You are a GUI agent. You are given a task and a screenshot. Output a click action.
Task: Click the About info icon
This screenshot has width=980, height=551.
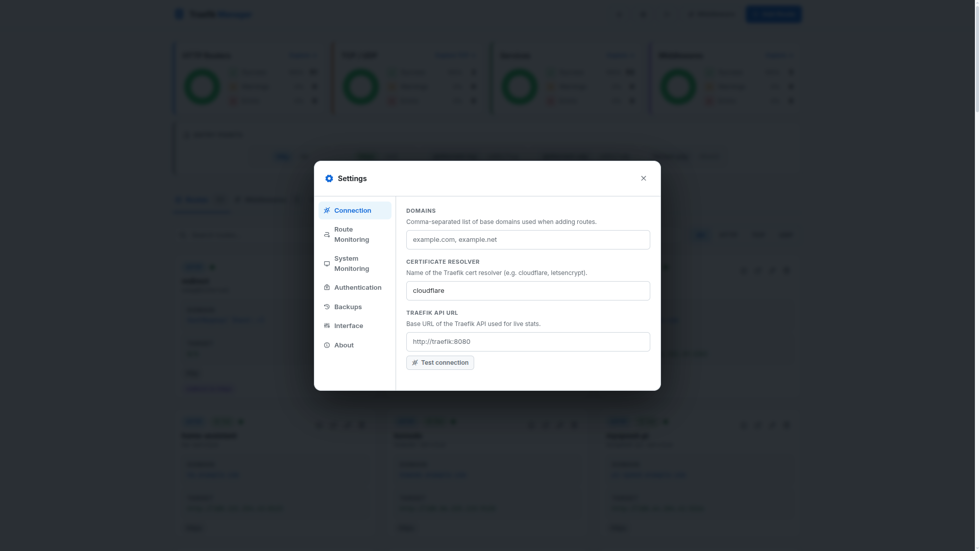click(x=327, y=345)
